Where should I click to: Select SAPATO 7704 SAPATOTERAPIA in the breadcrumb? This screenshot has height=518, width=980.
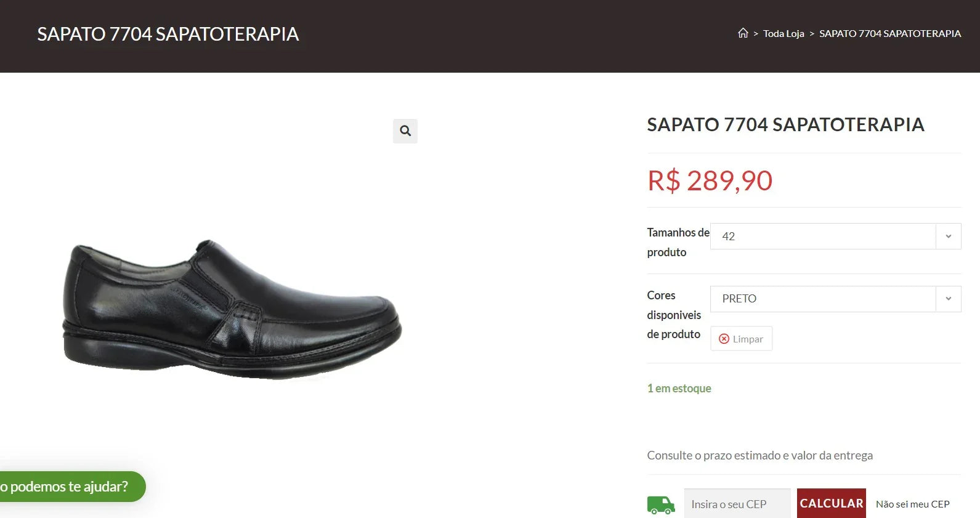pos(889,33)
